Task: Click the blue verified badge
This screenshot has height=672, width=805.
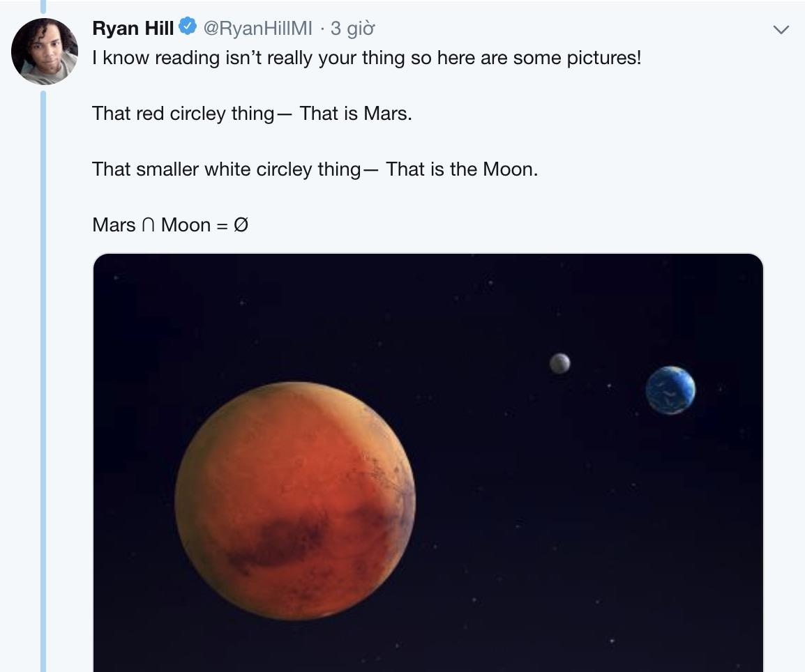Action: (187, 28)
